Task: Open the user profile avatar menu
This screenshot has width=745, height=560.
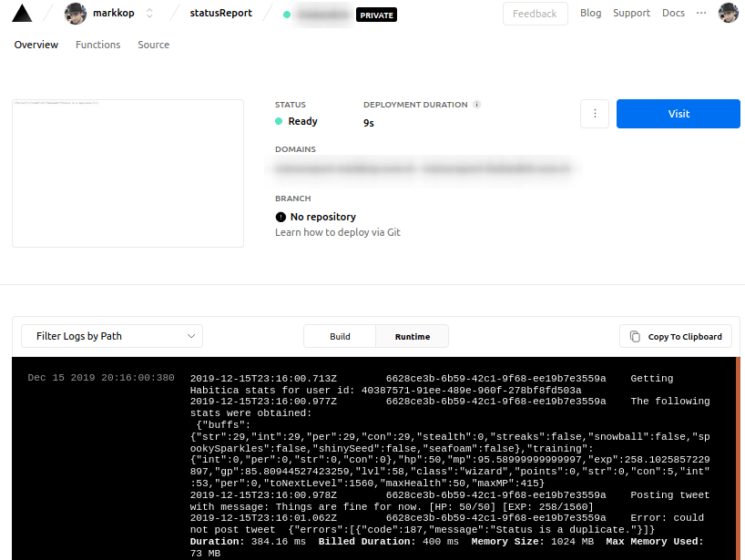Action: pyautogui.click(x=729, y=14)
